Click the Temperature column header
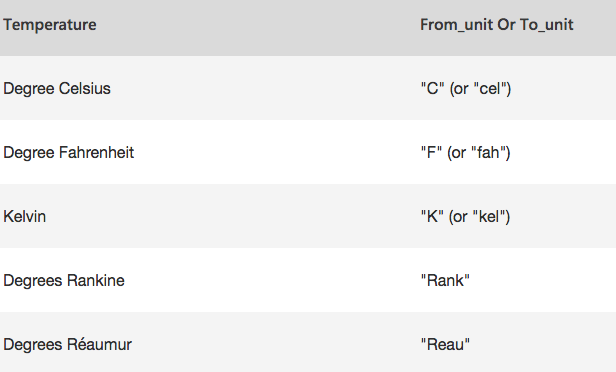 pyautogui.click(x=50, y=25)
